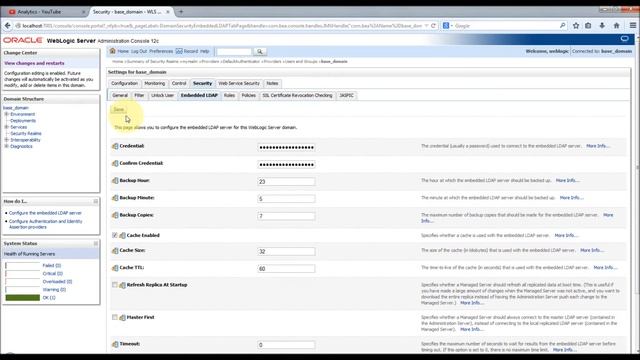Expand the Environment tree node
Image resolution: width=640 pixels, height=360 pixels.
[7, 114]
